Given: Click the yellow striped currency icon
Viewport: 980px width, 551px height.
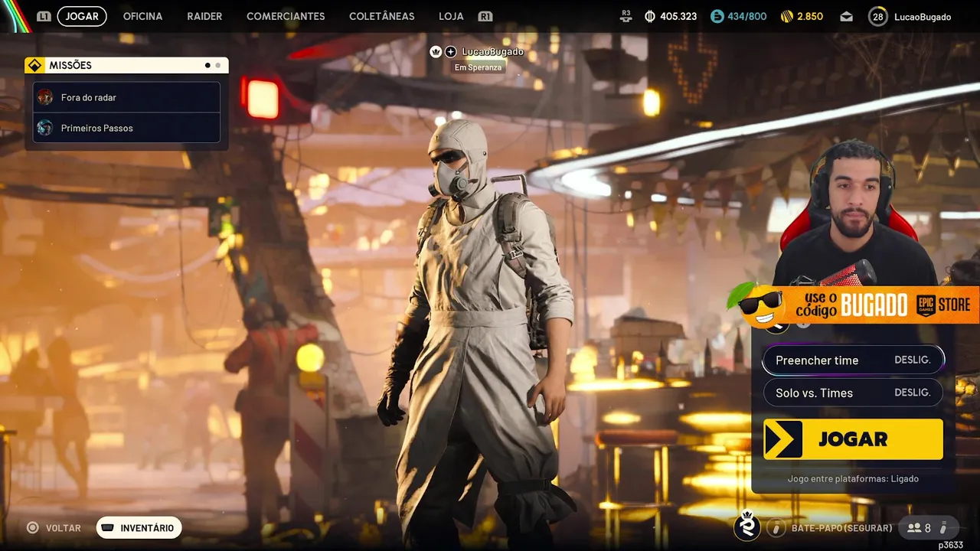Looking at the screenshot, I should pos(787,16).
